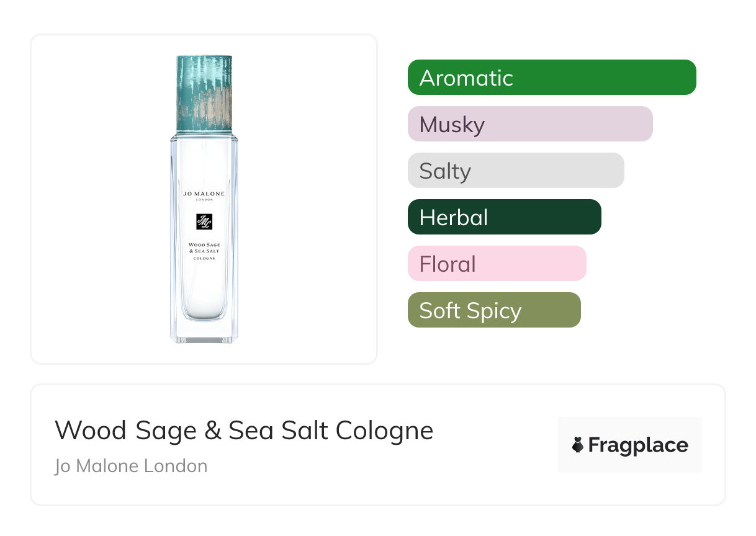Click the COLOGNE word on the bottle label
Screen dimensions: 756x536
(204, 258)
